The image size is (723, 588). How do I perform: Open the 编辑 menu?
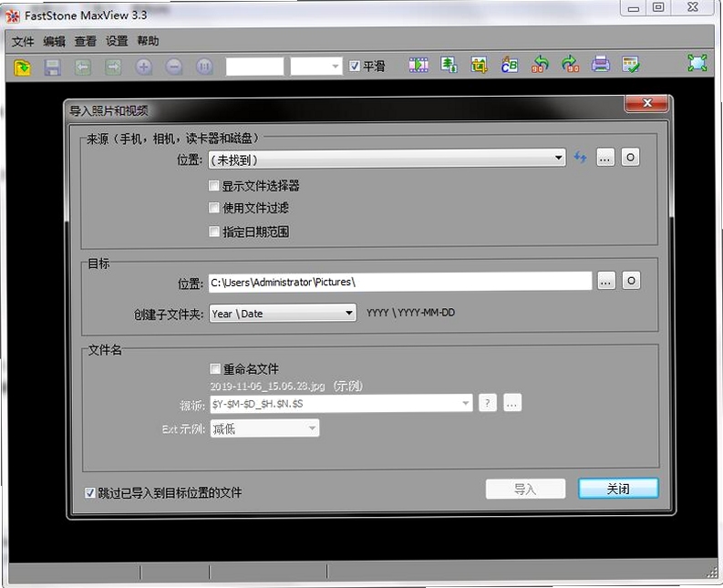coord(54,42)
